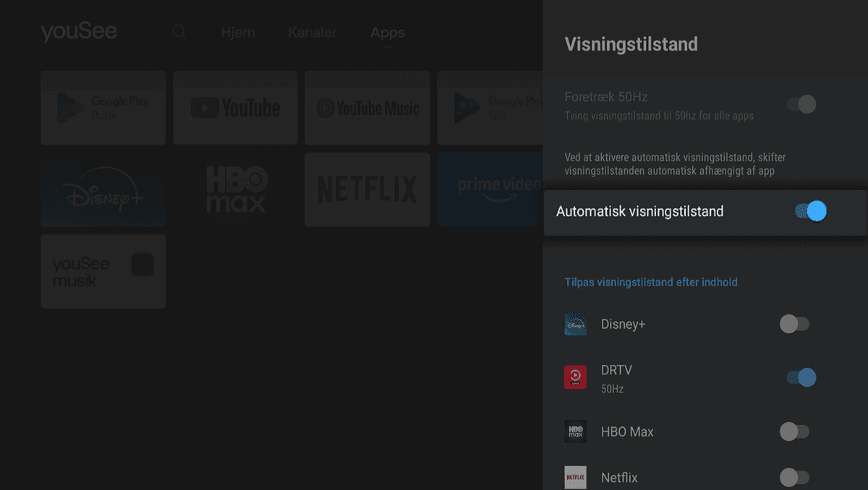868x490 pixels.
Task: Enable the HBO Max display mode switch
Action: 794,431
